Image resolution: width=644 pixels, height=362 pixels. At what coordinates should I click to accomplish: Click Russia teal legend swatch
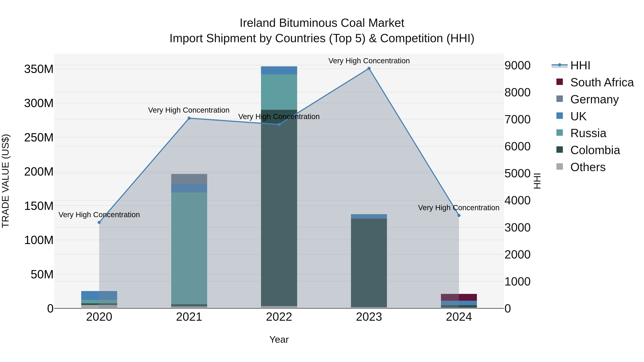pyautogui.click(x=560, y=133)
